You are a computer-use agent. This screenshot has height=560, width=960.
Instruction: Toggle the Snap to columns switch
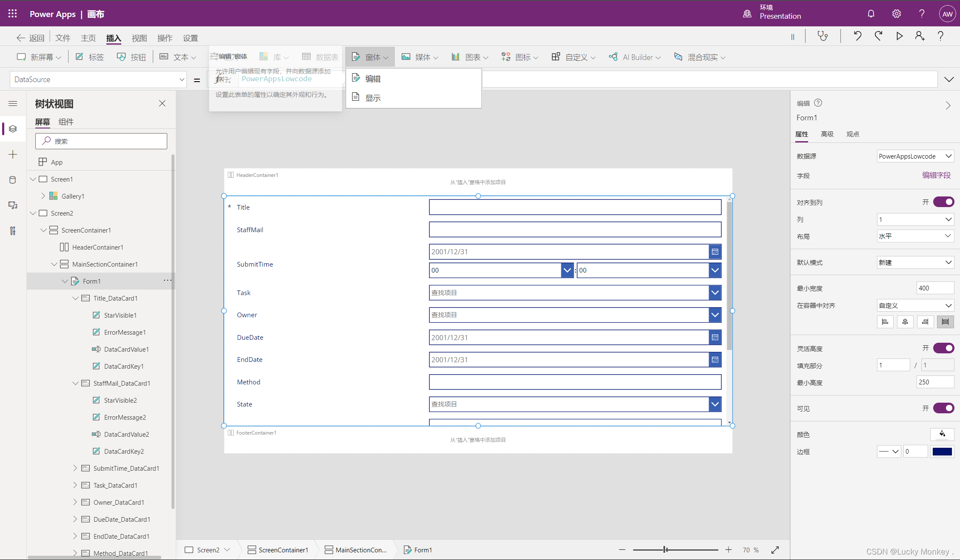click(943, 202)
